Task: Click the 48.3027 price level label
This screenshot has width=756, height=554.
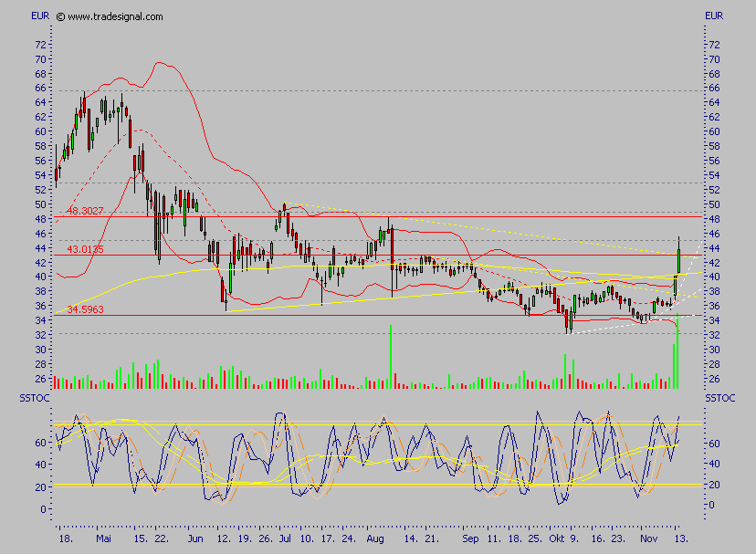Action: click(x=86, y=211)
